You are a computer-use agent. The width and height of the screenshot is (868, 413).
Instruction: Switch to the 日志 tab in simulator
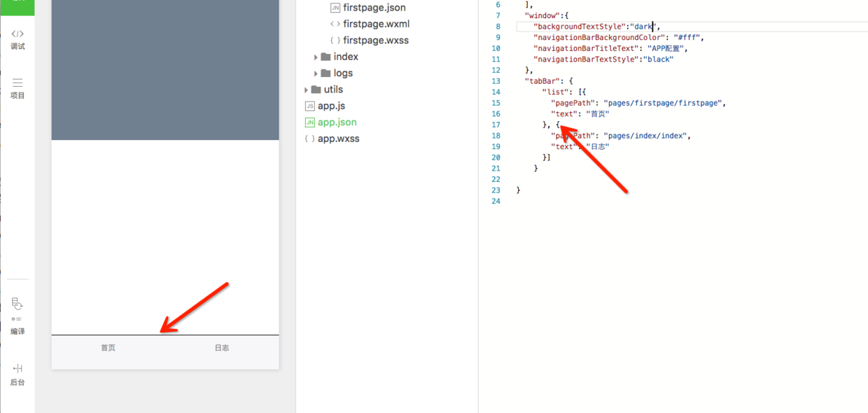tap(222, 348)
